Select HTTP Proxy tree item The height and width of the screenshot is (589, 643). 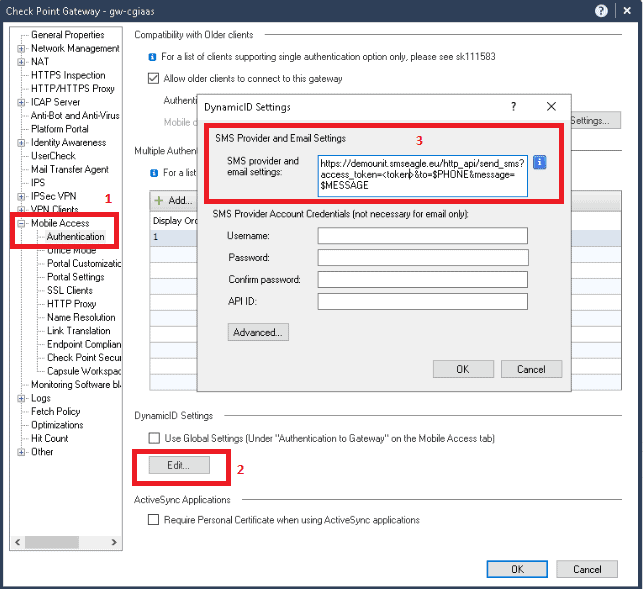[71, 304]
